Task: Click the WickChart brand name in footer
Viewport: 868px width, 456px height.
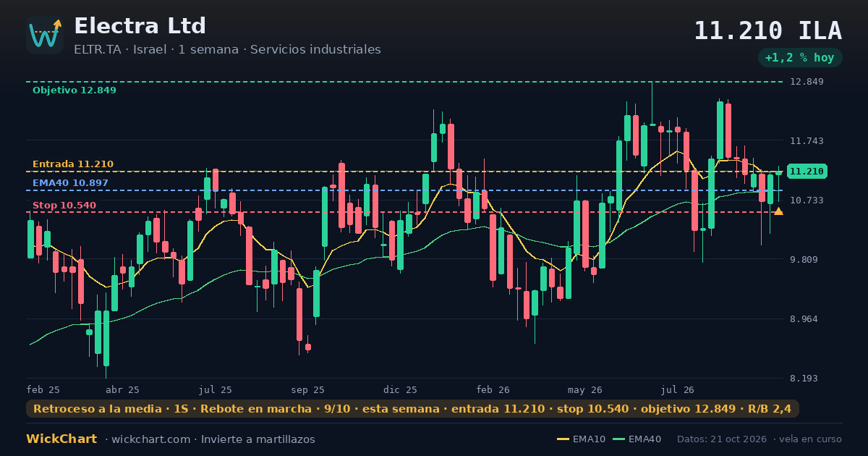Action: coord(61,439)
